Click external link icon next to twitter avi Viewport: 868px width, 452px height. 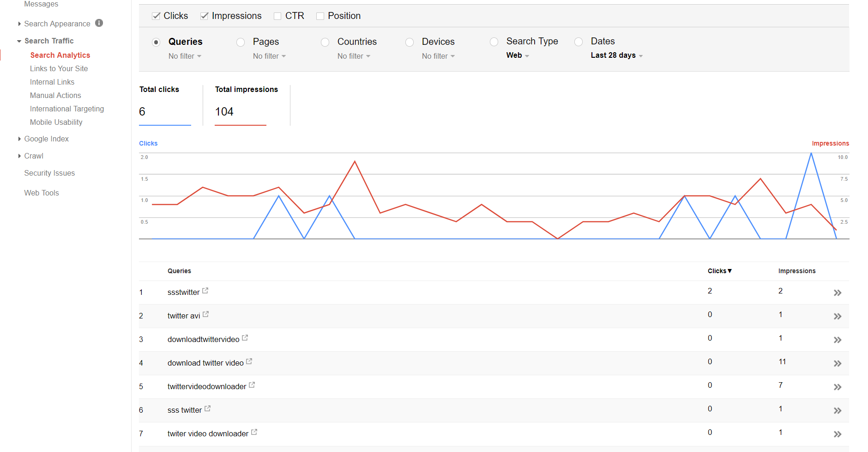(206, 314)
